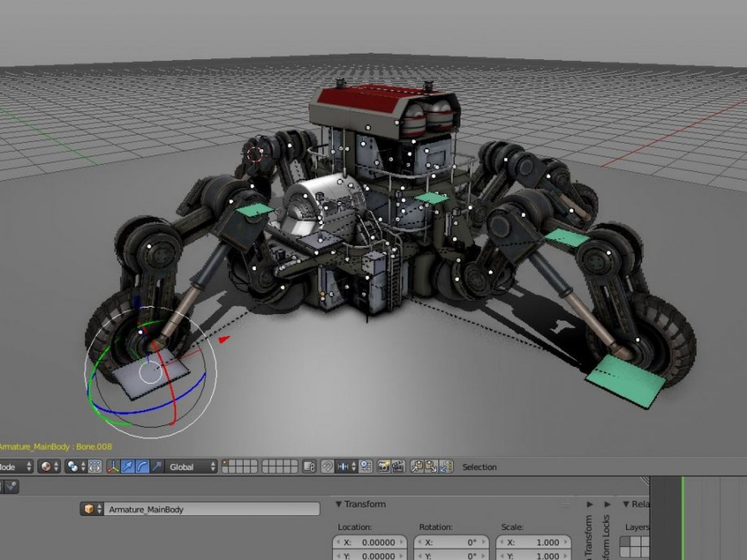Click the right layer grid block
Viewport: 747px width, 560px height.
pos(279,466)
